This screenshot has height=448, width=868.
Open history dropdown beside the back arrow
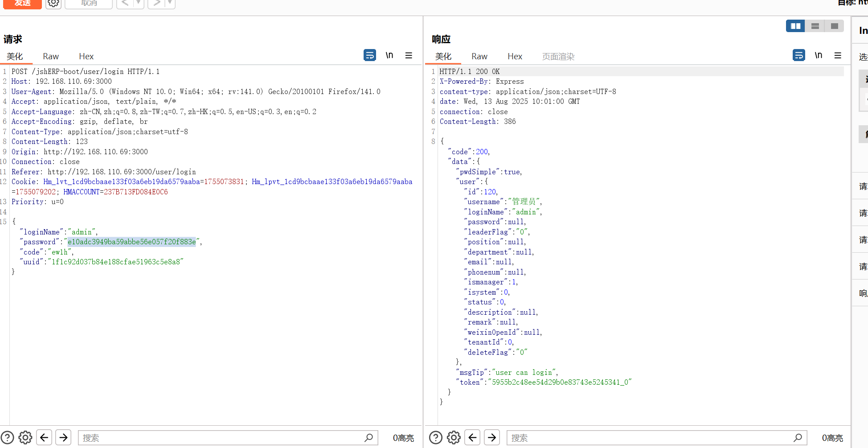click(x=139, y=4)
